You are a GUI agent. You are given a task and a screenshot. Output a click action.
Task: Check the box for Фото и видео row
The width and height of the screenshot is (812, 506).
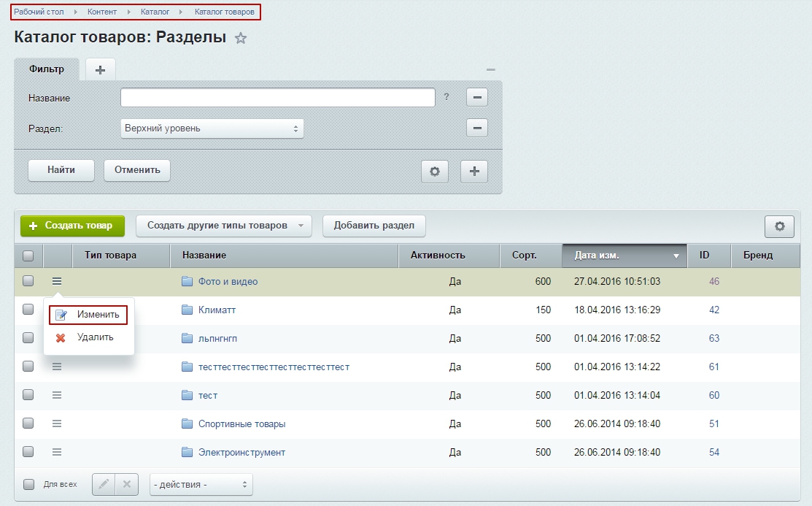pos(28,281)
